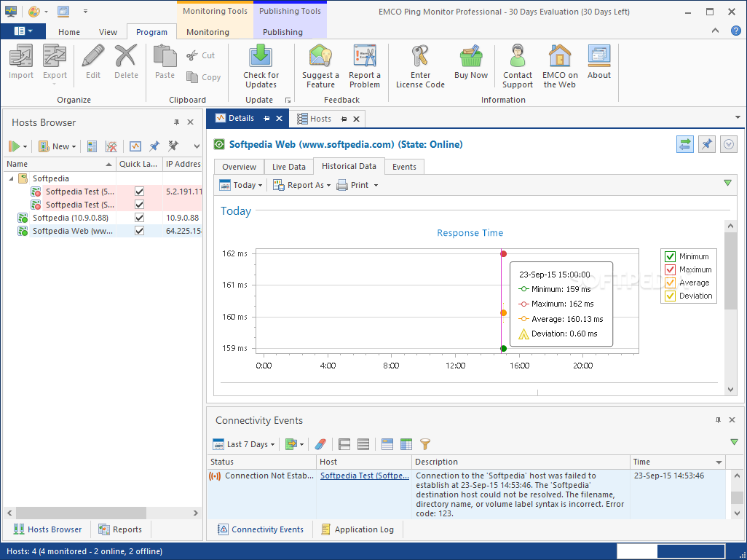Click the status bar progress indicator

tap(671, 551)
